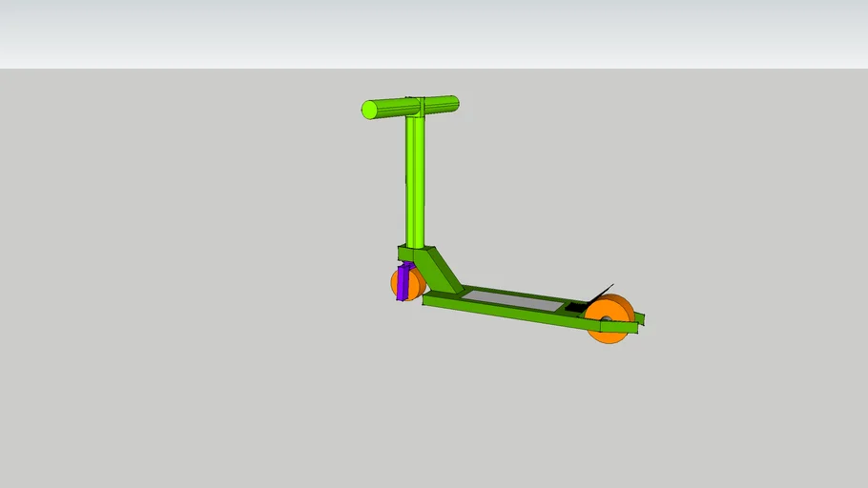Click the rear wheel axle hub
The height and width of the screenshot is (488, 868).
click(605, 320)
